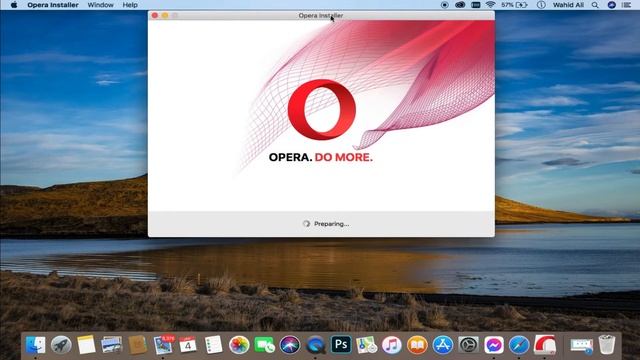
Task: Open System Preferences from the Dock
Action: (x=468, y=345)
